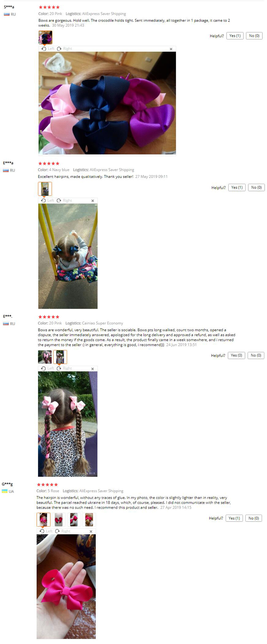Rotate E***a's navy blue photo left
The width and height of the screenshot is (267, 644).
[47, 200]
